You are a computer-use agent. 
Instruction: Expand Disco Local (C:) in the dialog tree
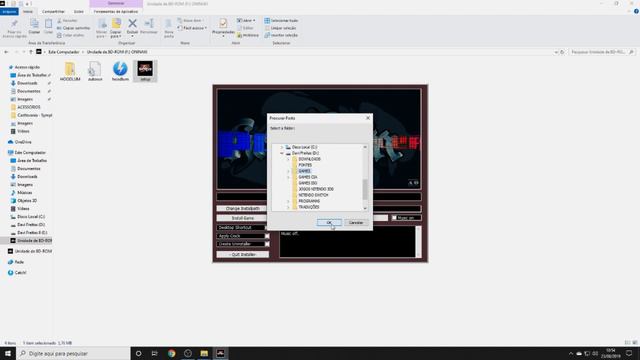[282, 147]
